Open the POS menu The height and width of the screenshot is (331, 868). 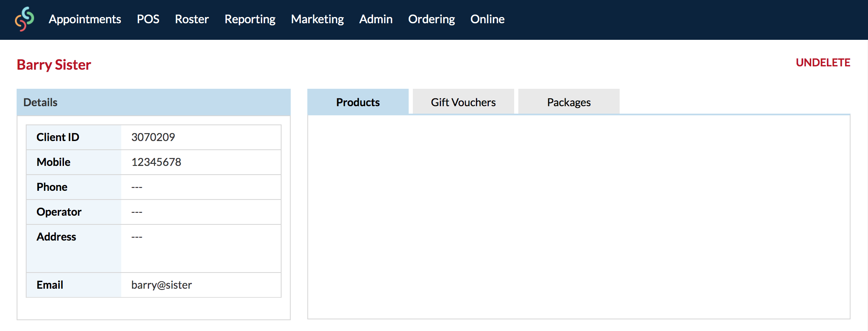148,19
